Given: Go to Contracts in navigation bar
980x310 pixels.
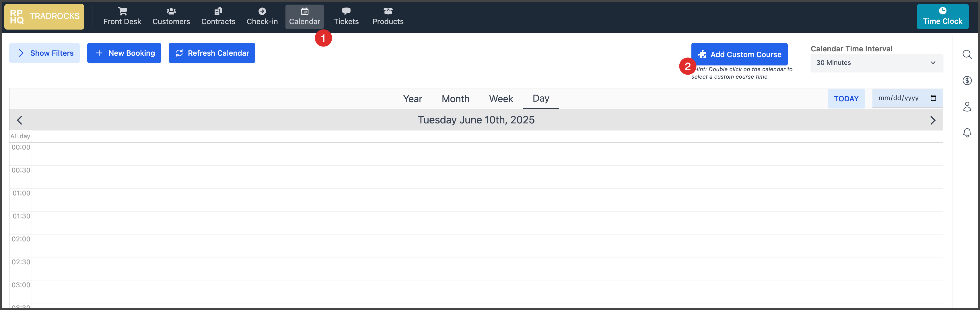Looking at the screenshot, I should point(218,17).
